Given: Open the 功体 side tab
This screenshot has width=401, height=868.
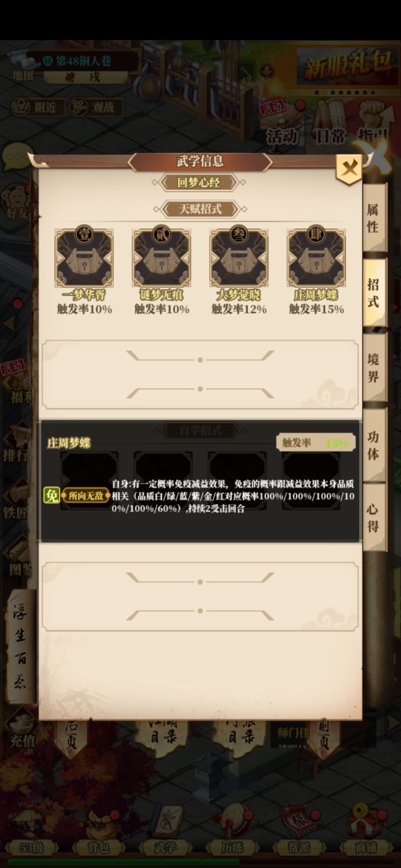Looking at the screenshot, I should coord(373,445).
